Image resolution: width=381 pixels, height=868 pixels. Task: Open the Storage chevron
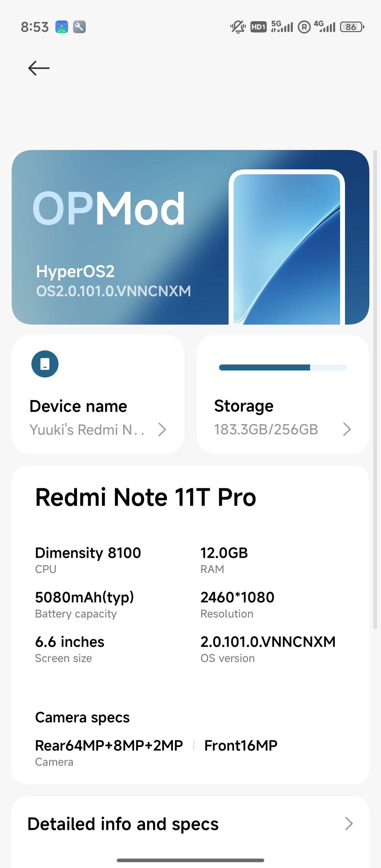coord(347,429)
